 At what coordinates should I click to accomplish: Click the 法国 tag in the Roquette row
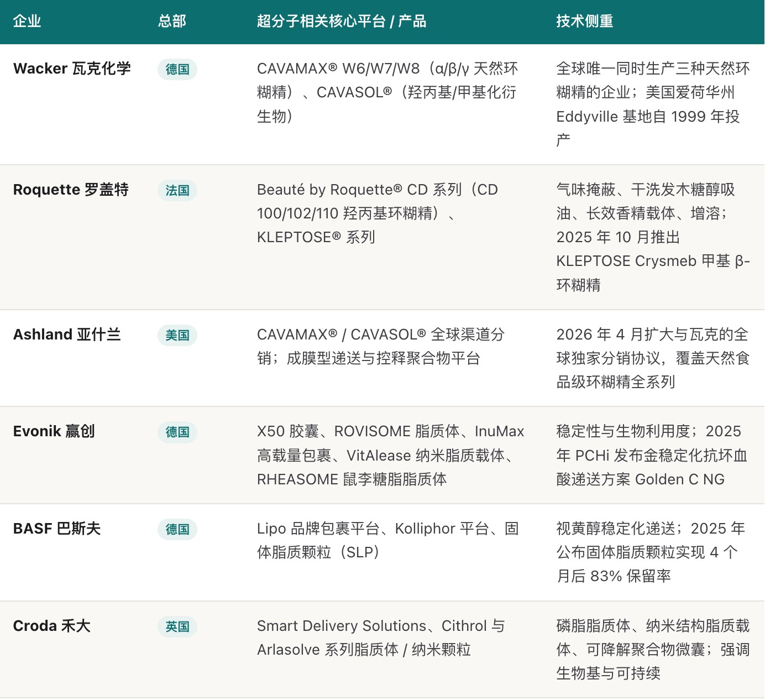click(177, 191)
